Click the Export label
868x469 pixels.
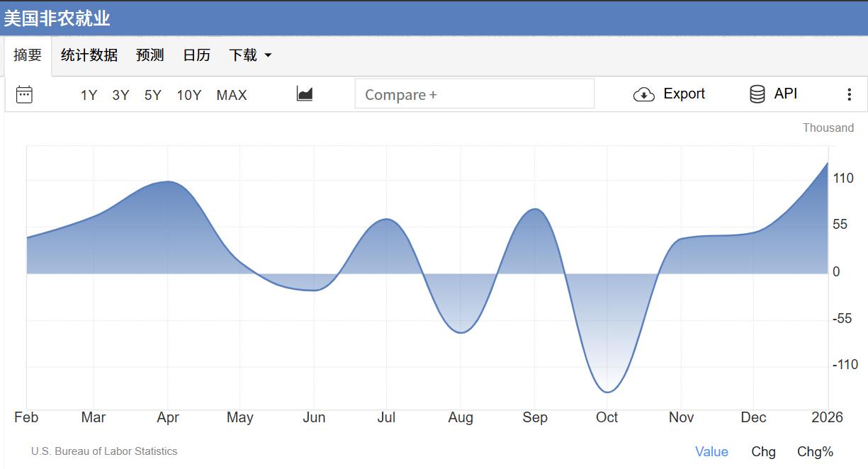(684, 94)
